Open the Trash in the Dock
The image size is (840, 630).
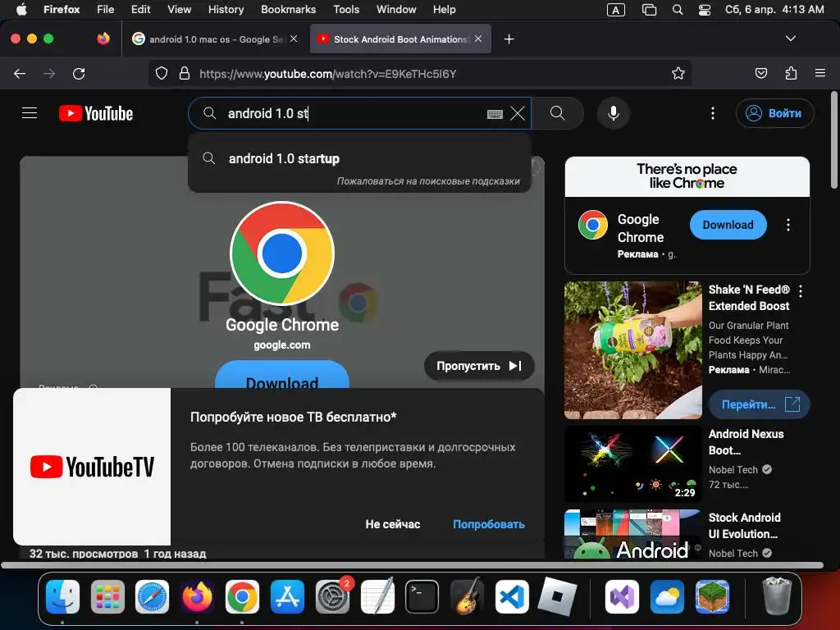click(x=777, y=596)
